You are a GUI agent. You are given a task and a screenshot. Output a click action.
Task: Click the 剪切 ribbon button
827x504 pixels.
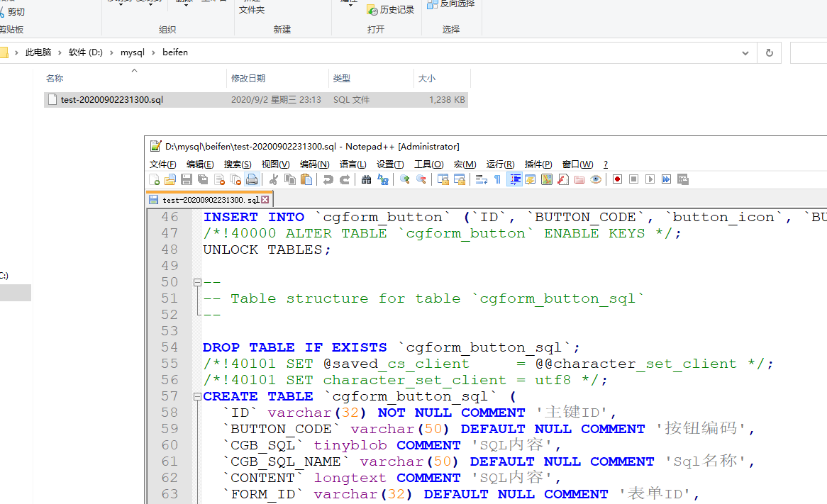[x=12, y=11]
